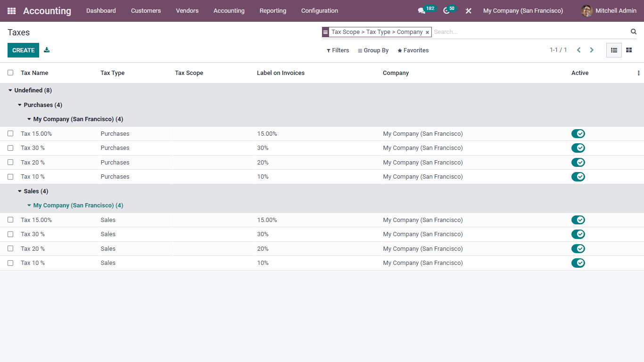The width and height of the screenshot is (644, 362).
Task: Click the tools wrench icon in the header
Action: 468,10
